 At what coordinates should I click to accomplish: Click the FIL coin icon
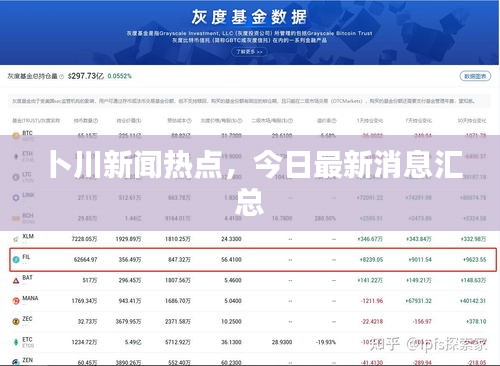[16, 260]
